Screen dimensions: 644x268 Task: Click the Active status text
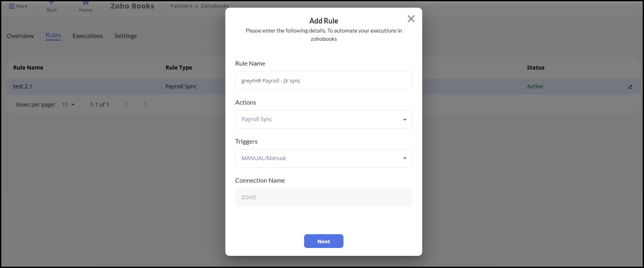point(535,87)
